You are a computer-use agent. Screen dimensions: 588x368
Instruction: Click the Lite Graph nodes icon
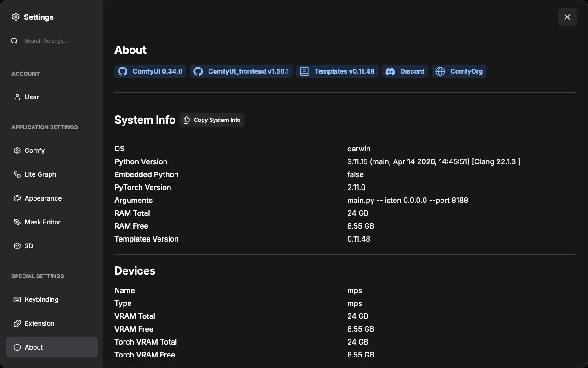coord(17,174)
